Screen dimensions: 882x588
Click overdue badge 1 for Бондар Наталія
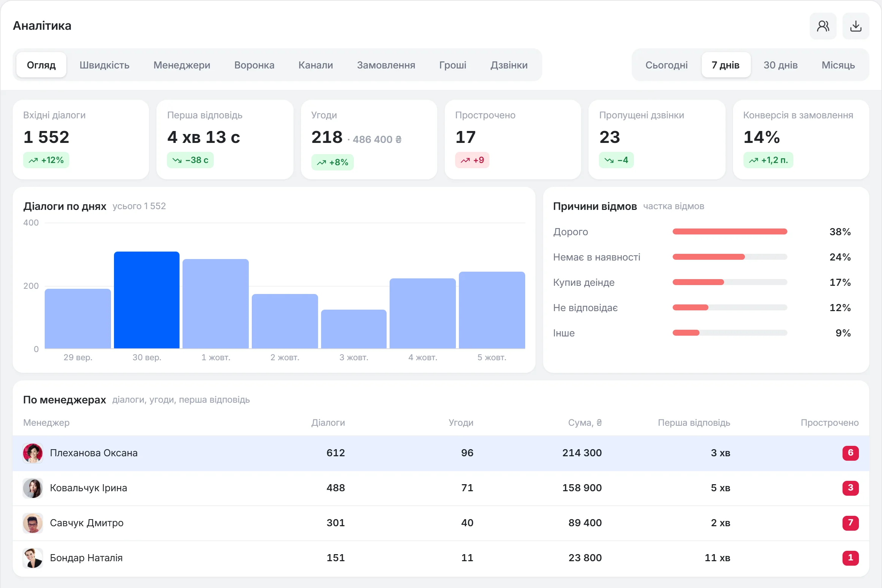[x=850, y=557]
